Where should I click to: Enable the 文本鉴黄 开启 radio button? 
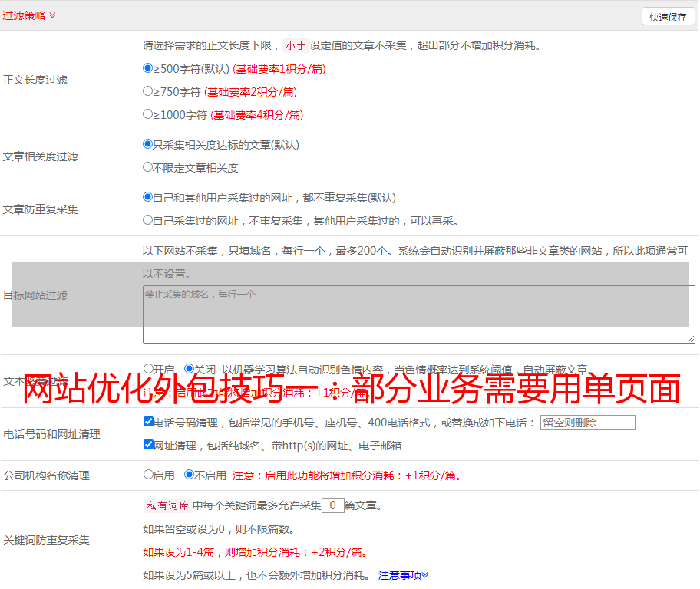point(149,369)
